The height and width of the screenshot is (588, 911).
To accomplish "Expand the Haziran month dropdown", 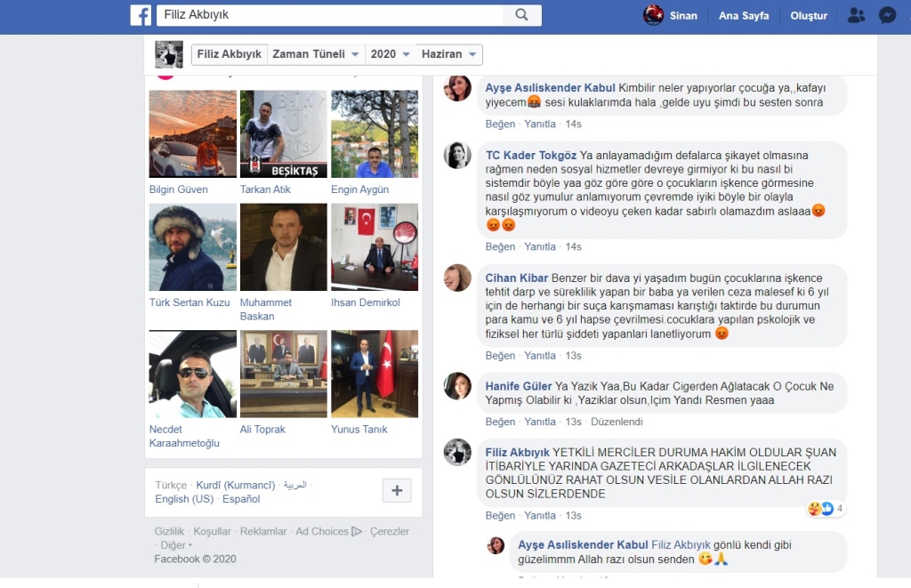I will (450, 54).
